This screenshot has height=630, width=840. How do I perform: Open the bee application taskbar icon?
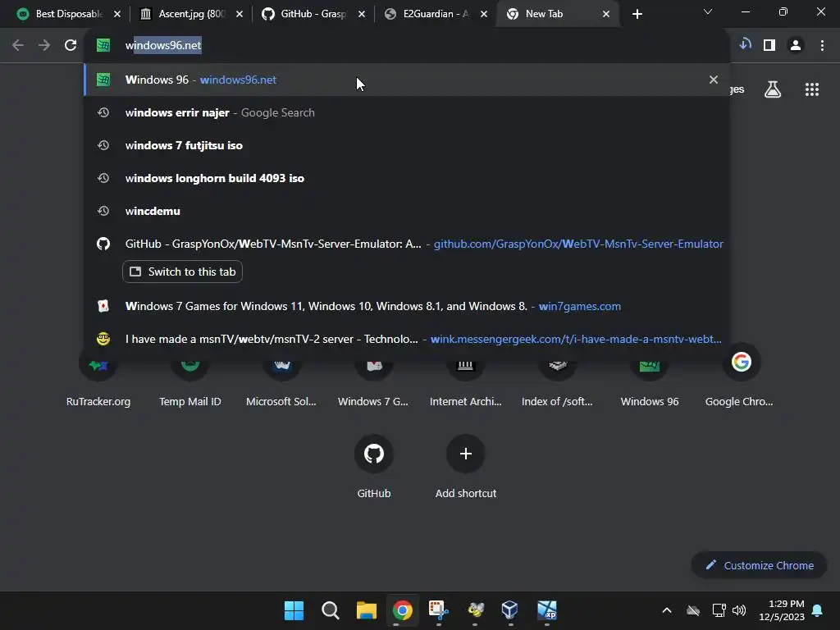pyautogui.click(x=475, y=610)
